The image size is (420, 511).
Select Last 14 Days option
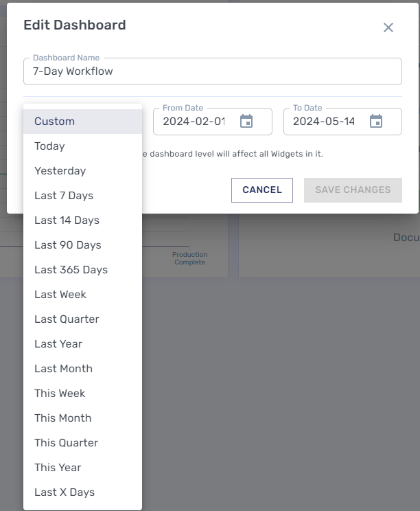67,220
